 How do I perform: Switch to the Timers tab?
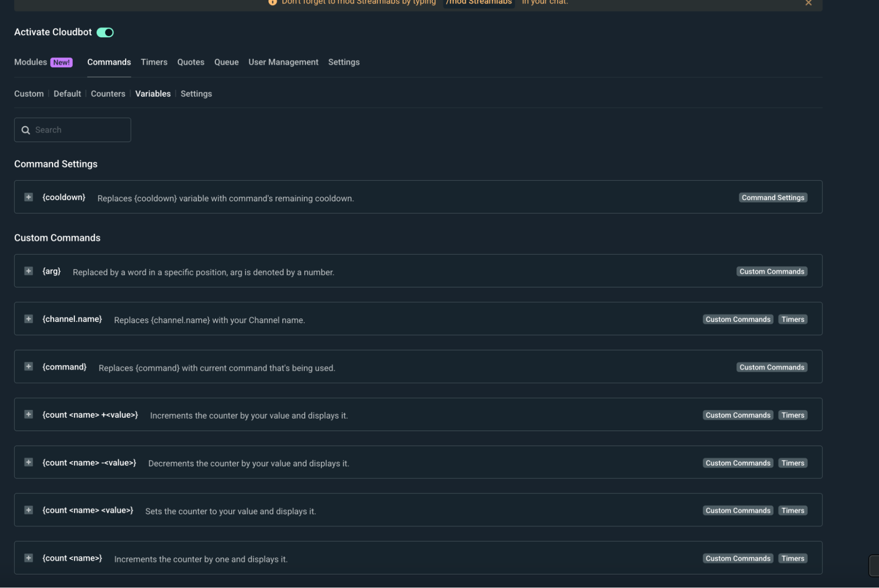tap(154, 62)
